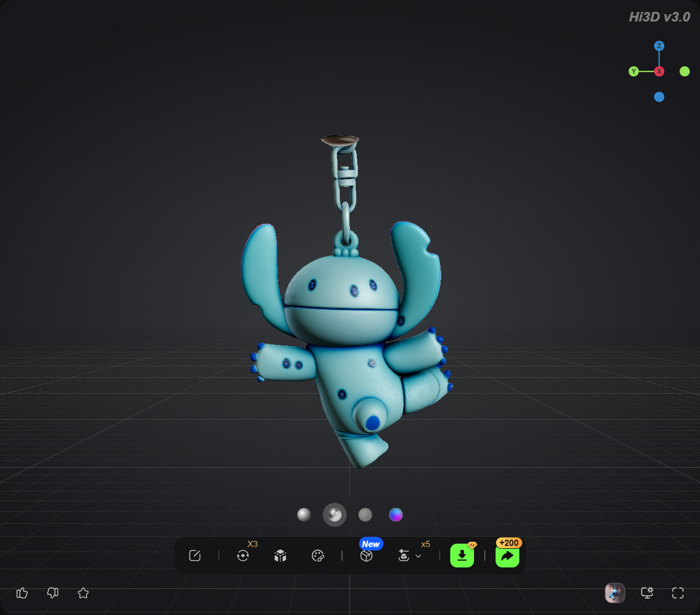Viewport: 700px width, 615px height.
Task: Select the blue-purple gradient shading sphere
Action: pos(396,514)
